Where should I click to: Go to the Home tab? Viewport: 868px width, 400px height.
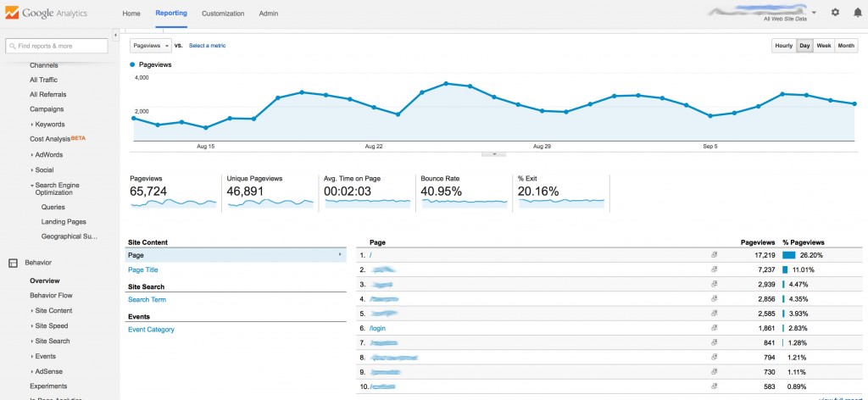[131, 14]
